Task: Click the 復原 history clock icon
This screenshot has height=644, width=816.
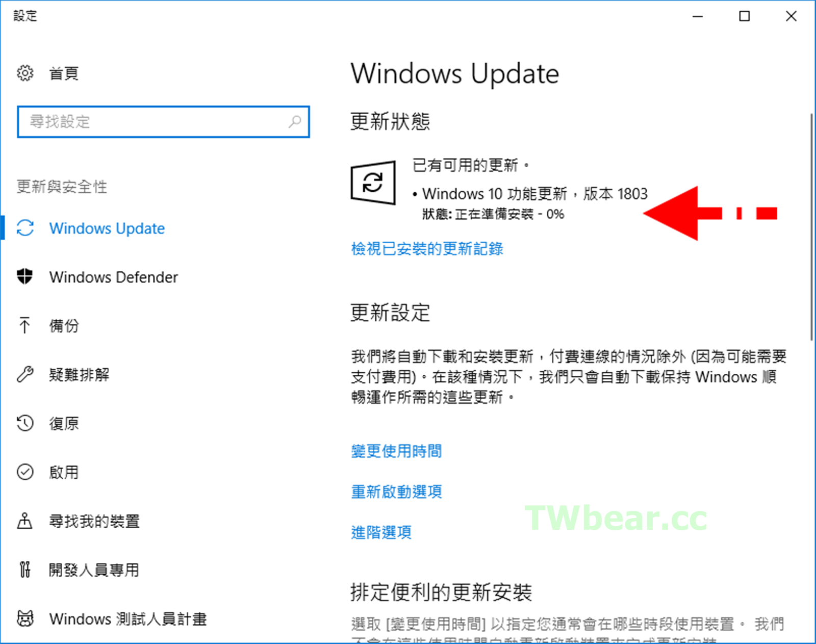Action: (x=25, y=423)
